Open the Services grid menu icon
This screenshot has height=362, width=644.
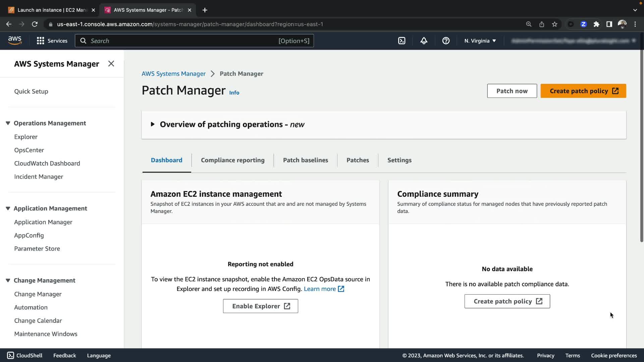pos(41,41)
